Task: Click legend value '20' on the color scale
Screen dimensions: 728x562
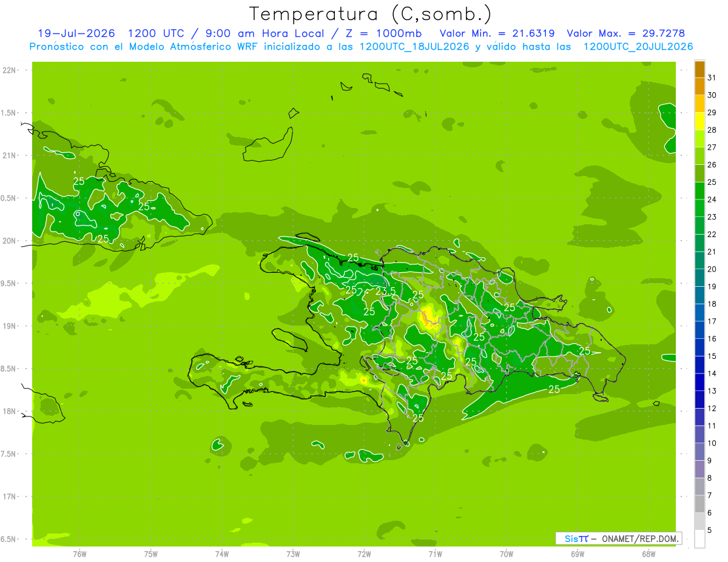Action: click(x=712, y=269)
